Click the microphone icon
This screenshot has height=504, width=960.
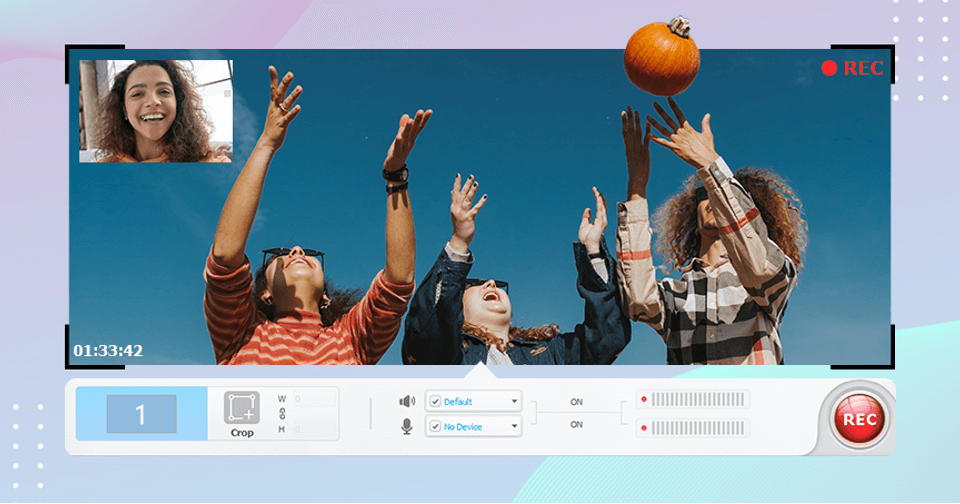tap(407, 426)
